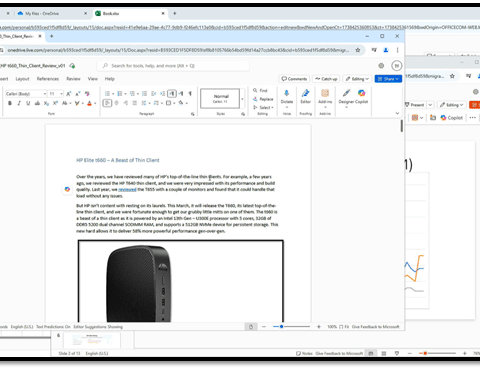Open Copilot in PowerPoint window toolbar
This screenshot has width=480, height=370.
[x=451, y=117]
